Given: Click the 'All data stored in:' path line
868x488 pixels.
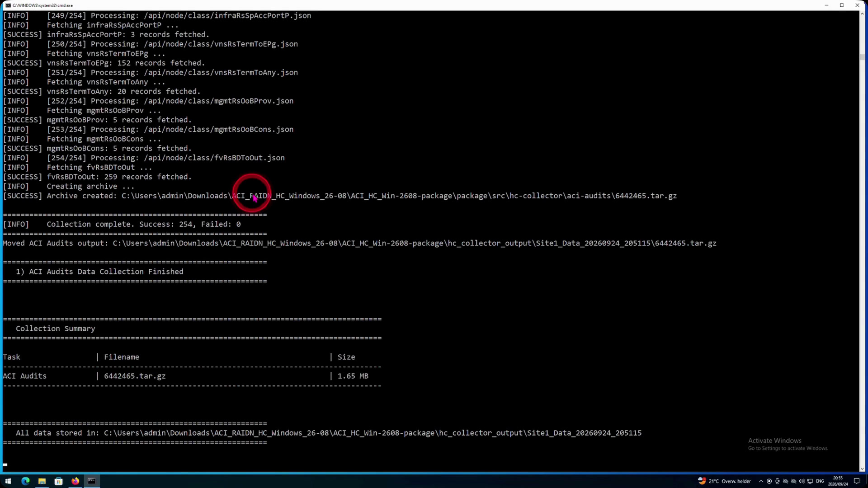Looking at the screenshot, I should (x=329, y=433).
